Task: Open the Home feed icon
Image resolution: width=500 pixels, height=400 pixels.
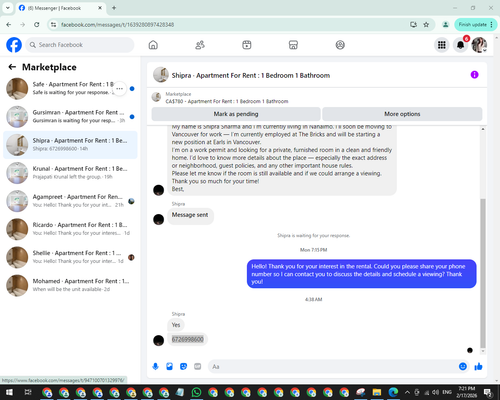Action: click(153, 45)
